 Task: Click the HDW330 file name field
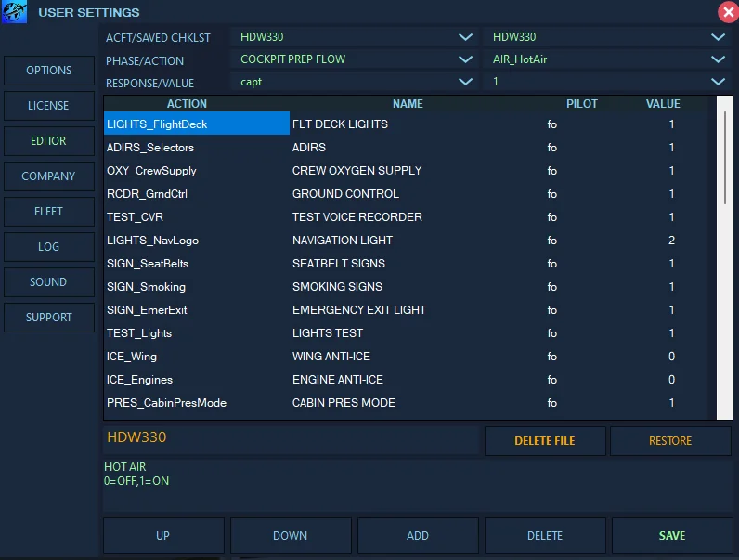[292, 438]
